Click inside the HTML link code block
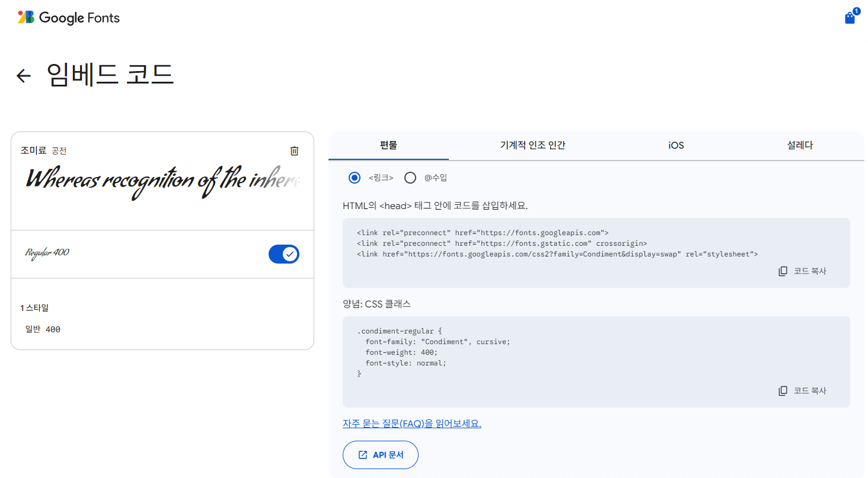868x478 pixels. (557, 243)
